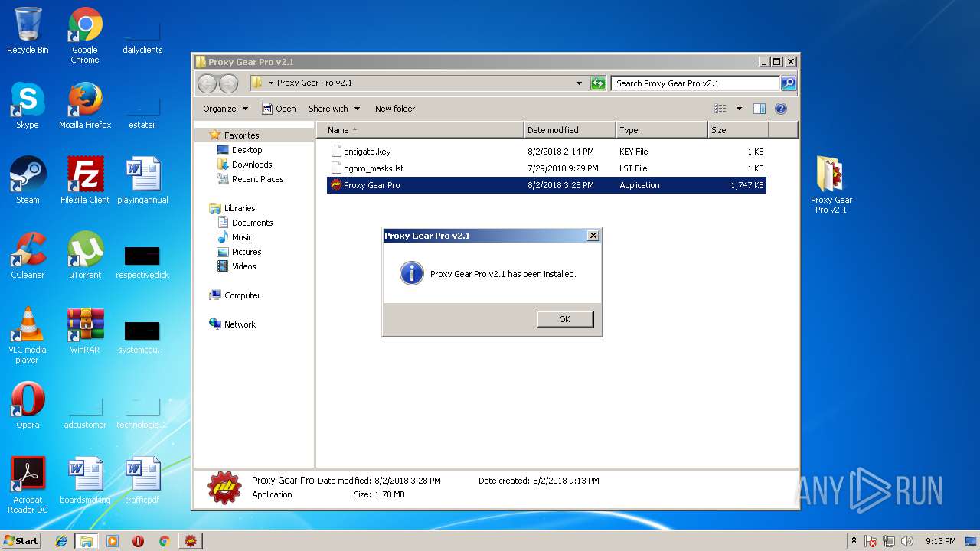Open Explorer Help question mark icon
Screen dimensions: 980x551
[781, 109]
